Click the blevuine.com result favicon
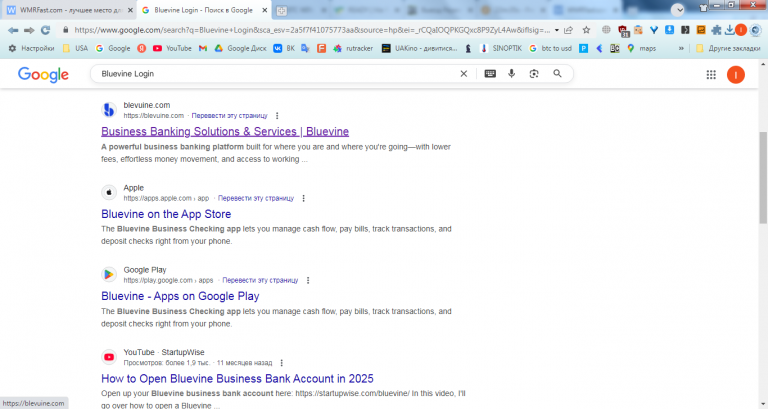 click(x=109, y=110)
